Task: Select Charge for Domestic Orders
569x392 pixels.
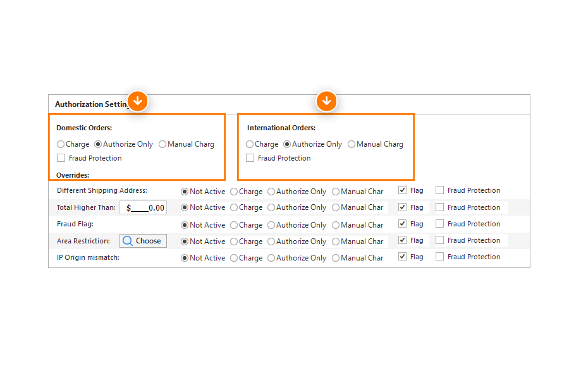Action: click(x=61, y=144)
